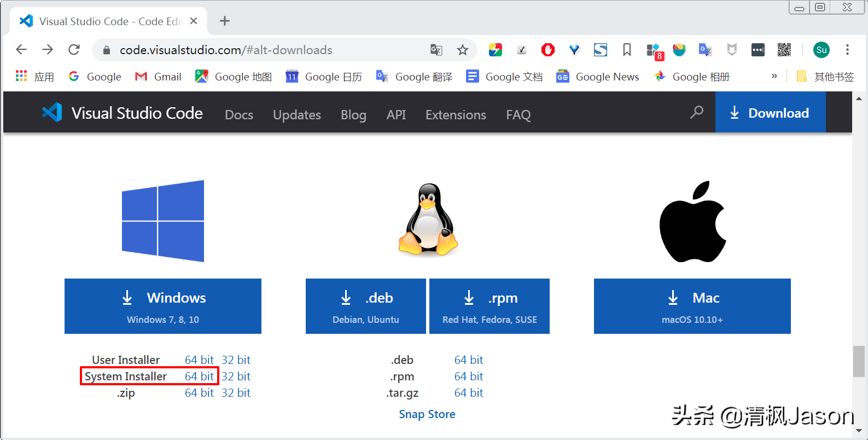Open the red stop-hand adblock extension
The width and height of the screenshot is (868, 440).
547,50
